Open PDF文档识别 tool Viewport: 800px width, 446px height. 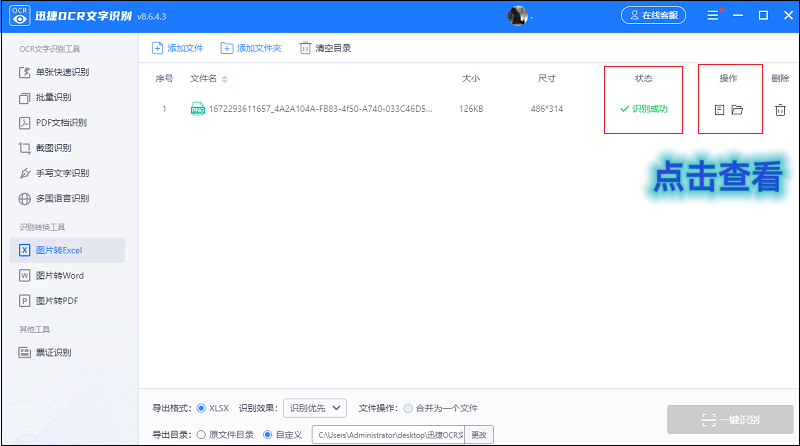53,122
